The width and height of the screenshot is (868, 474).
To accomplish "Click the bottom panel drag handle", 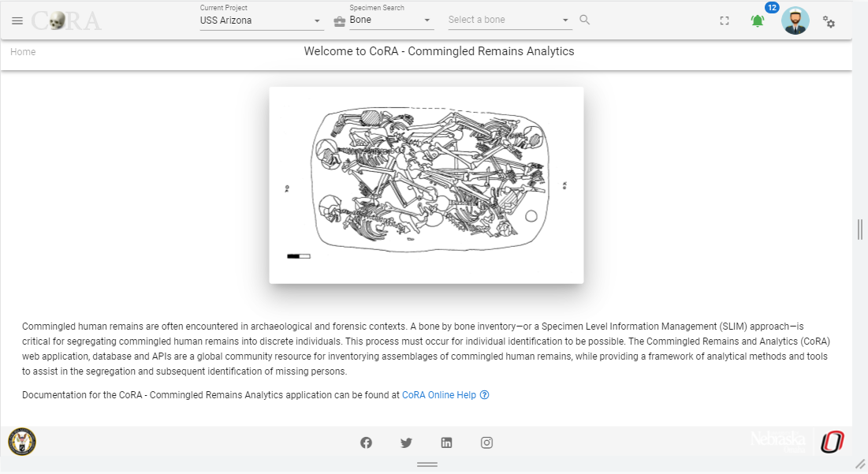I will coord(427,465).
